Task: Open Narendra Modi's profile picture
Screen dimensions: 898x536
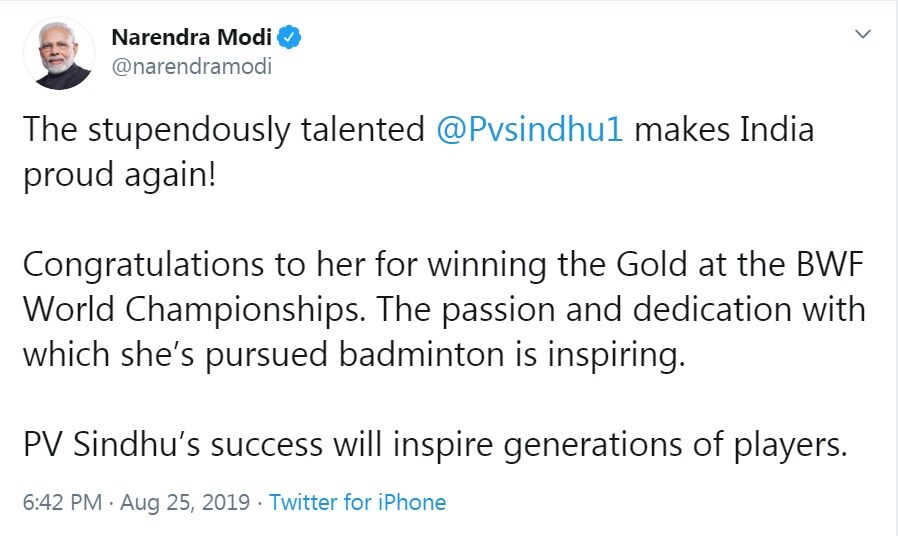Action: click(59, 53)
